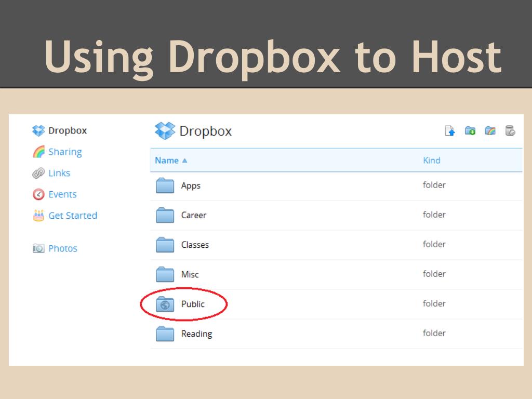This screenshot has height=399, width=532.
Task: Click the show deleted files trash icon
Action: click(x=510, y=130)
